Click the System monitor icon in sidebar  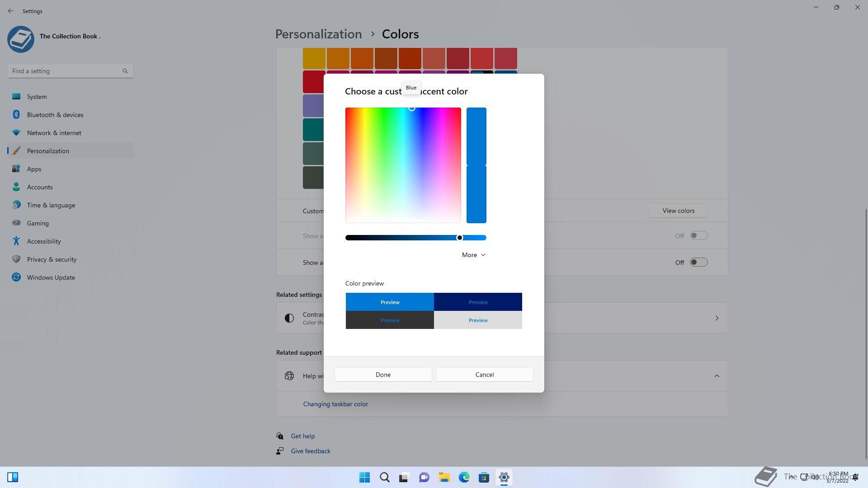click(x=16, y=96)
